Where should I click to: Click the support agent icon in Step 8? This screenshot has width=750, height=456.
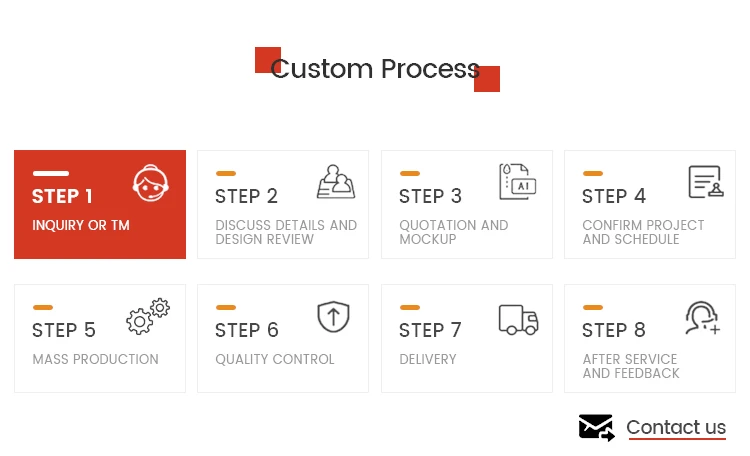703,318
